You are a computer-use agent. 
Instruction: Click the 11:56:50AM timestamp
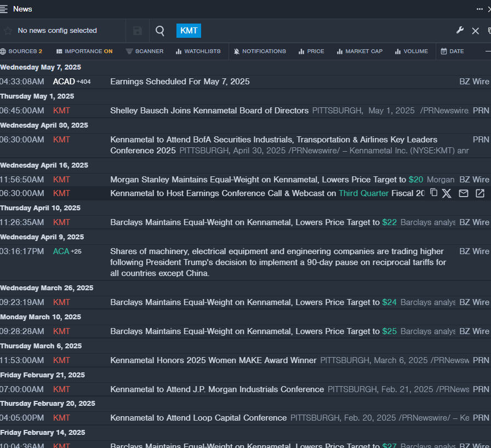coord(22,180)
